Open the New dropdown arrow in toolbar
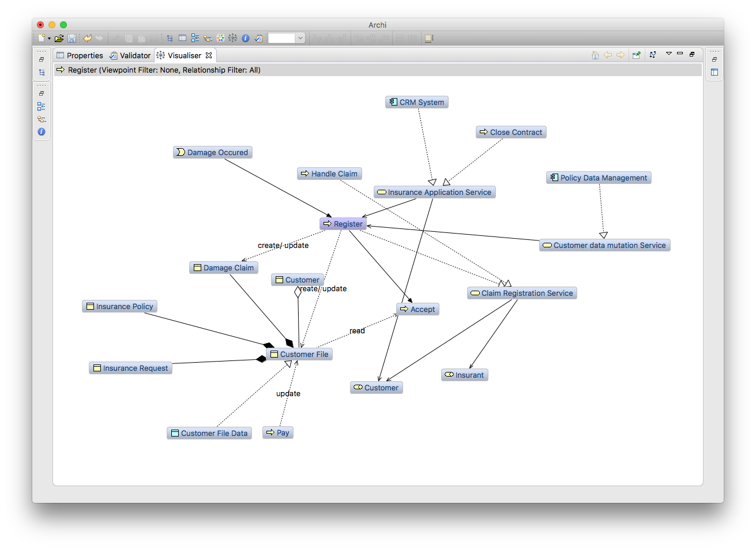The width and height of the screenshot is (756, 549). pyautogui.click(x=49, y=39)
